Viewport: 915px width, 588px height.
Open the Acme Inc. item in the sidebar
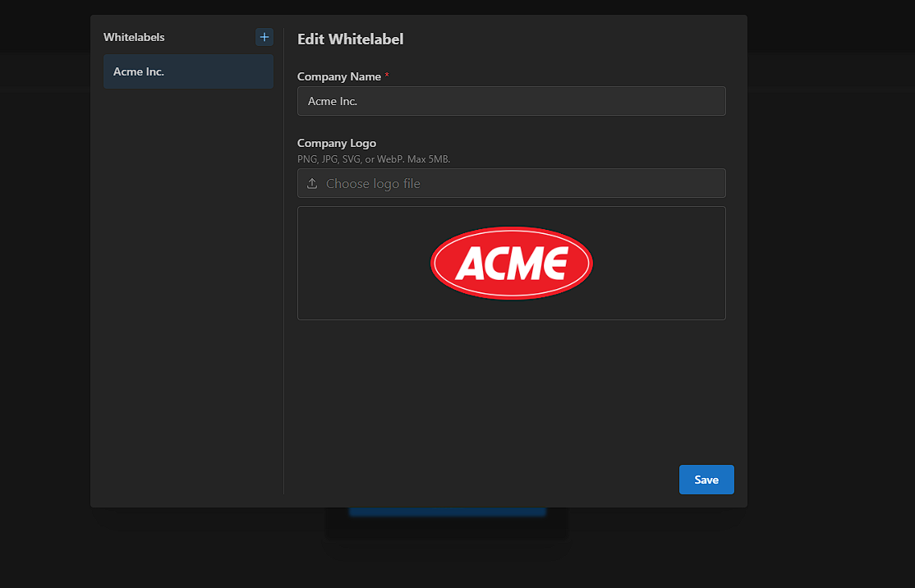(x=188, y=71)
